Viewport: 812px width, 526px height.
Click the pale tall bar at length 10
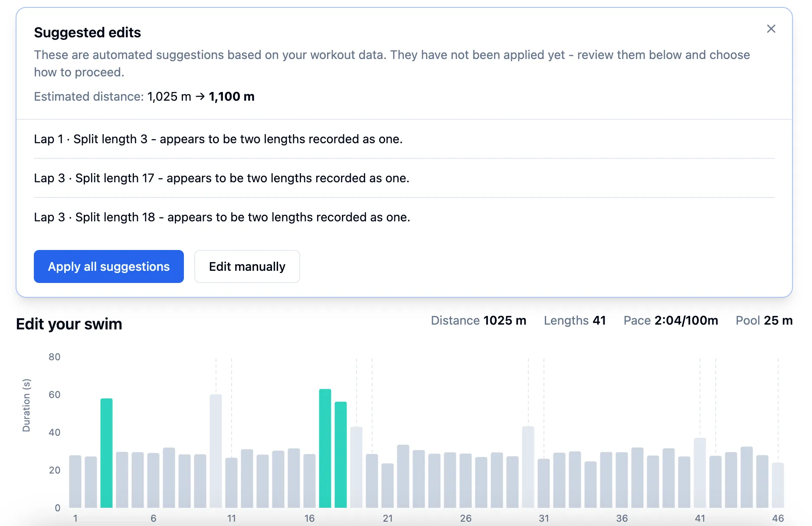point(216,451)
